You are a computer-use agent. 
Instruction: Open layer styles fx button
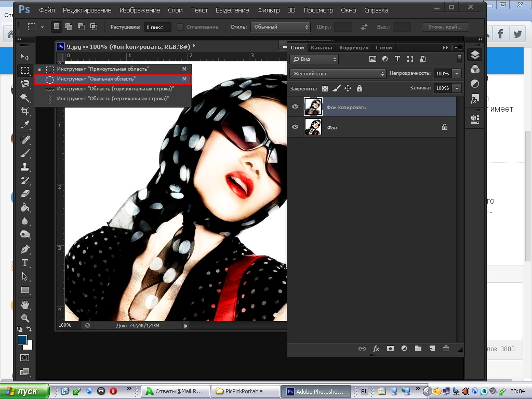377,349
